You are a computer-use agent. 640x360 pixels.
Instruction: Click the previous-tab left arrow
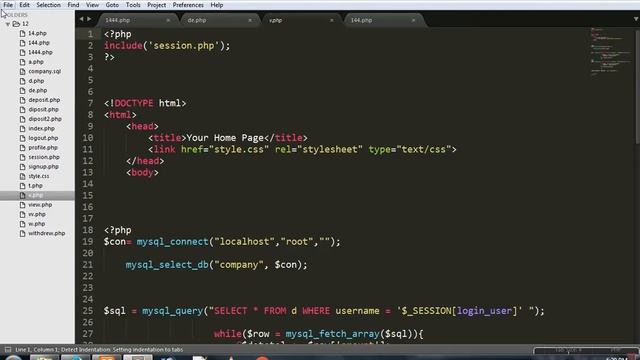[x=81, y=19]
